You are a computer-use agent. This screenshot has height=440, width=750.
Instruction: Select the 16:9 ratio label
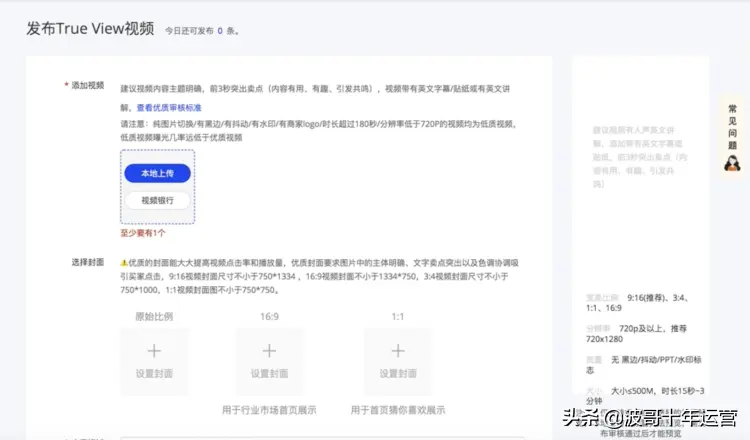269,316
